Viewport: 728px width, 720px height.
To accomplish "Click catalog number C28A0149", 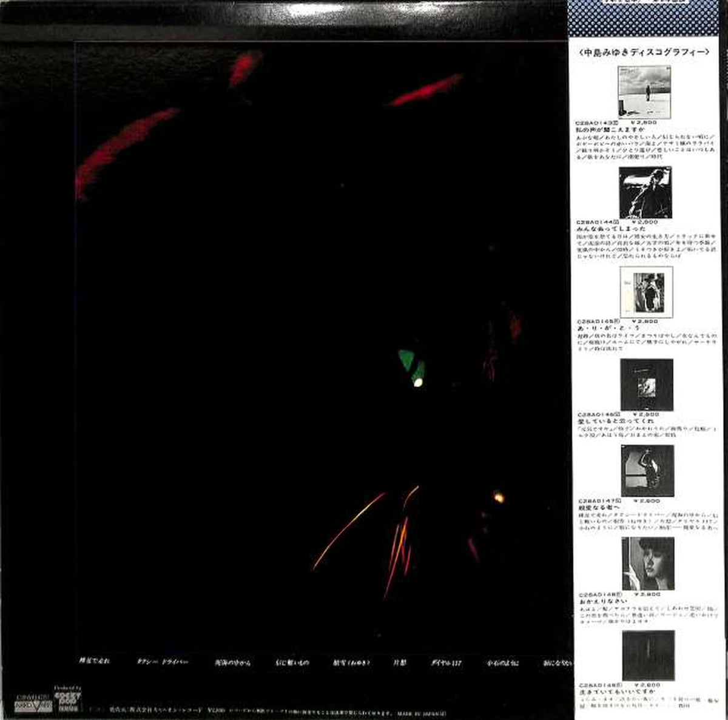I will pyautogui.click(x=599, y=685).
